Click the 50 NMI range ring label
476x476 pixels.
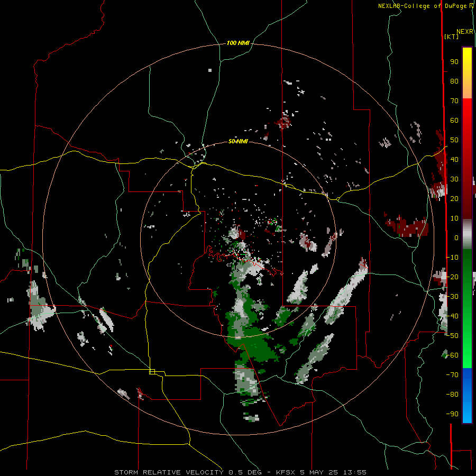[238, 141]
